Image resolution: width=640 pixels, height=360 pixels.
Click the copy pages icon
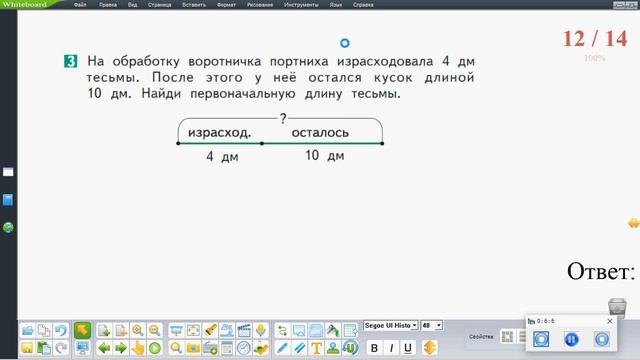[x=44, y=330]
